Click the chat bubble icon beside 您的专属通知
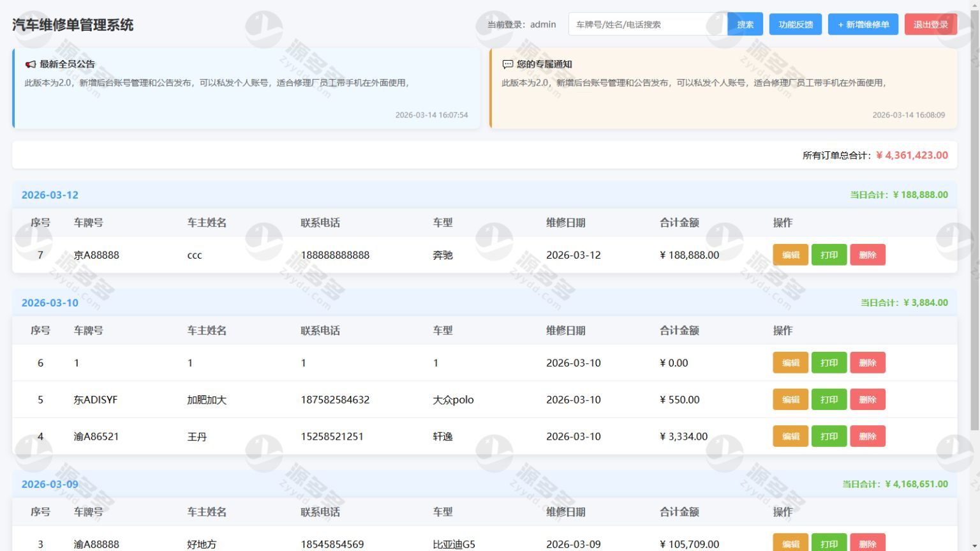This screenshot has height=551, width=980. click(x=507, y=64)
